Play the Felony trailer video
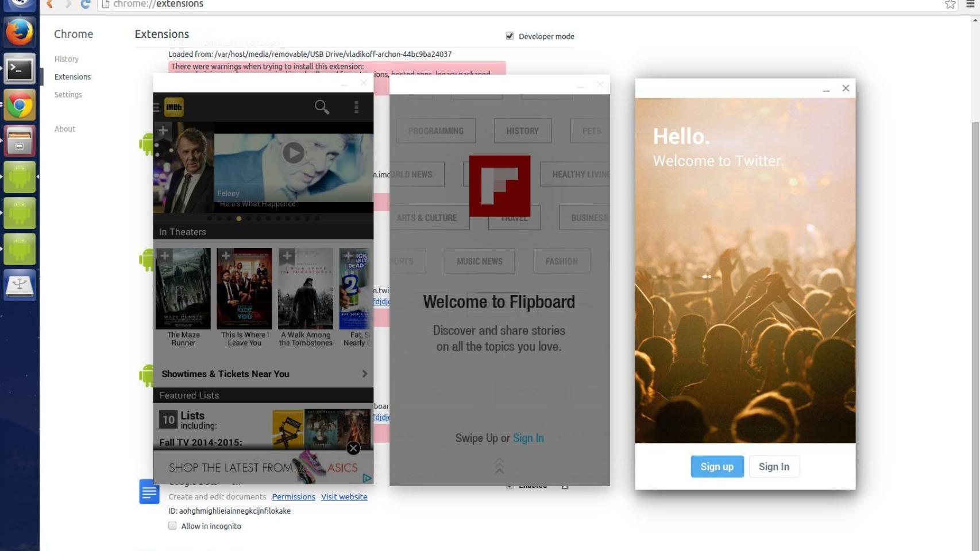This screenshot has width=980, height=551. click(294, 153)
